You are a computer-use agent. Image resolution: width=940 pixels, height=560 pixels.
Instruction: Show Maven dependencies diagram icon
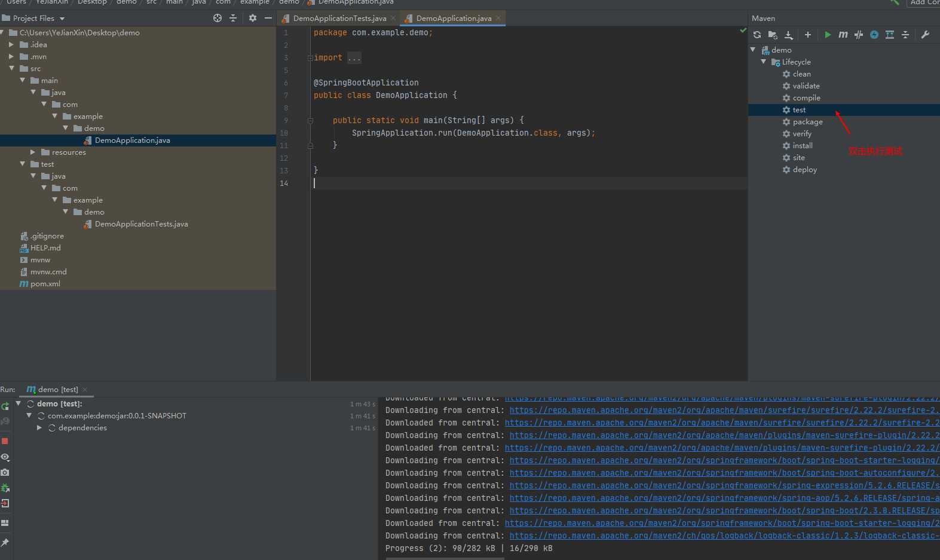click(890, 35)
